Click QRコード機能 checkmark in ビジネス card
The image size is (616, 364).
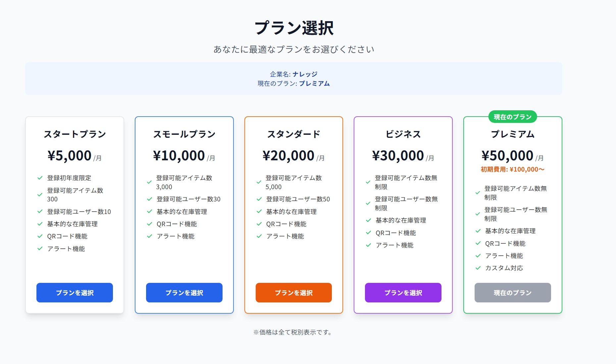(x=368, y=233)
